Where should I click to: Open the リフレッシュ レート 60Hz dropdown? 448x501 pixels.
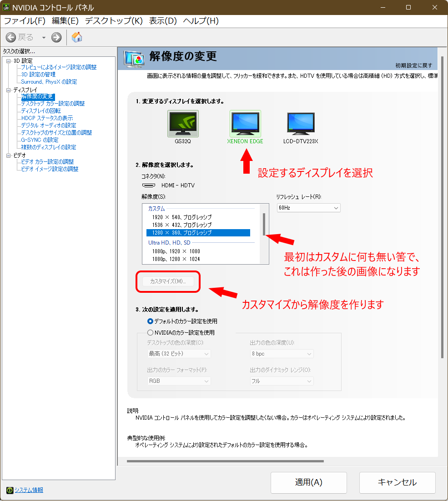(x=309, y=208)
